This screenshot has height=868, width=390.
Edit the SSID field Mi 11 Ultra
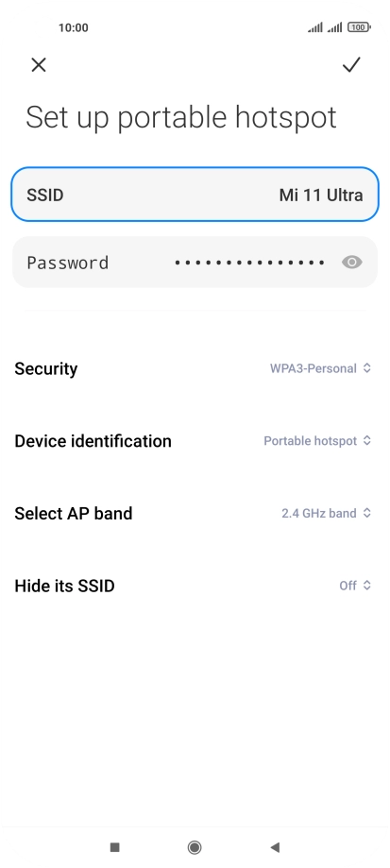point(195,195)
